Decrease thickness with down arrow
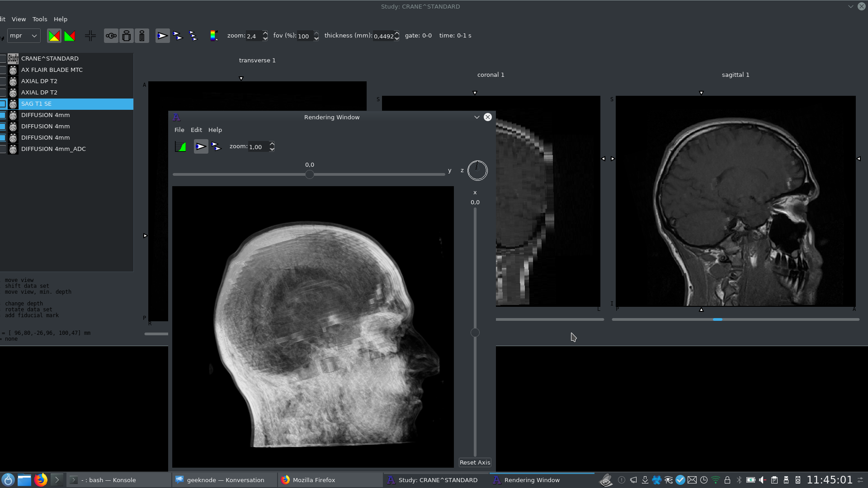This screenshot has width=868, height=488. click(x=396, y=39)
